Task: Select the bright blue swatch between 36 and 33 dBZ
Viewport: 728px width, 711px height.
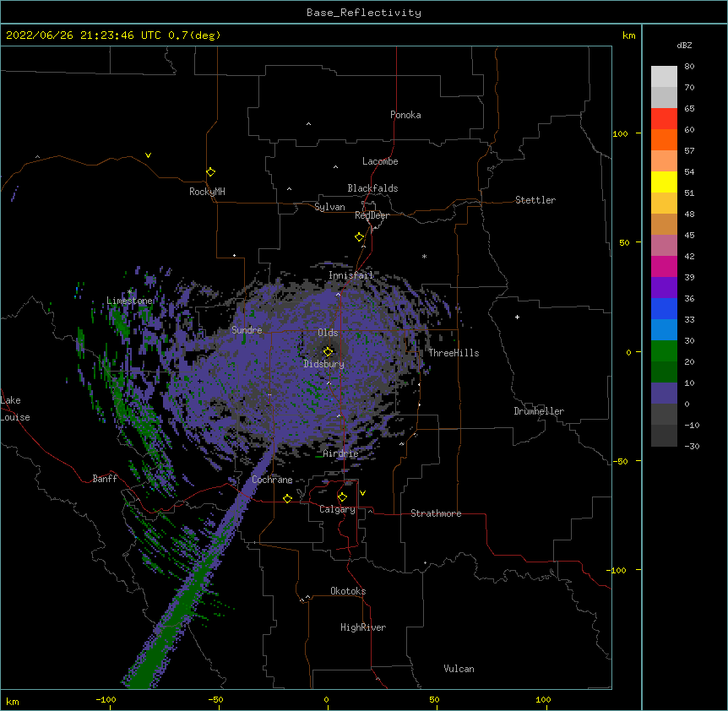Action: click(664, 308)
